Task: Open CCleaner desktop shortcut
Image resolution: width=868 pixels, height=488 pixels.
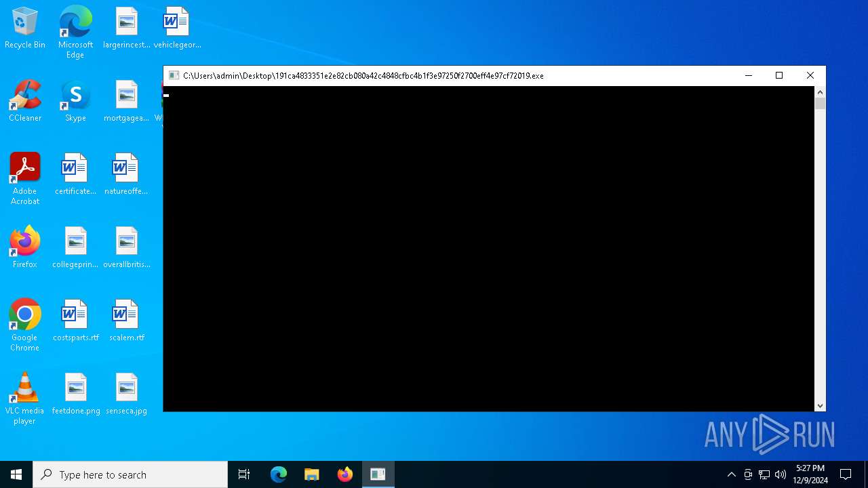Action: pos(25,101)
